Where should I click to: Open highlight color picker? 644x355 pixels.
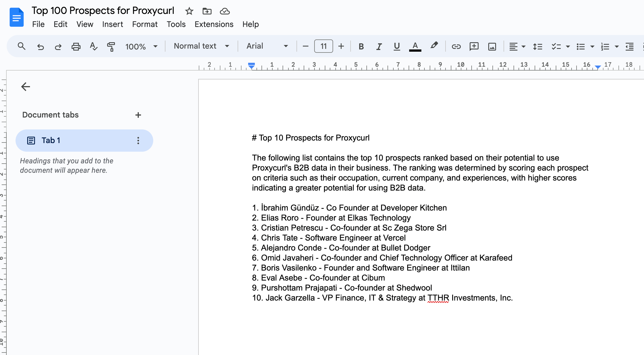click(434, 46)
